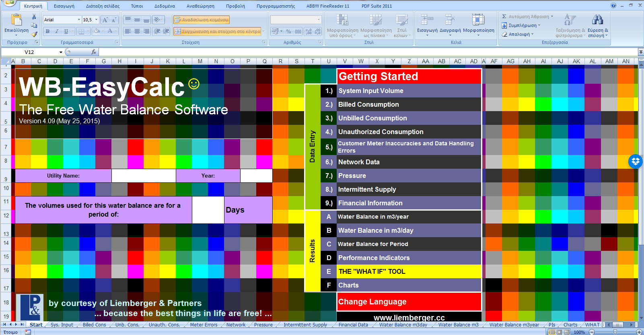Align text right

[146, 31]
